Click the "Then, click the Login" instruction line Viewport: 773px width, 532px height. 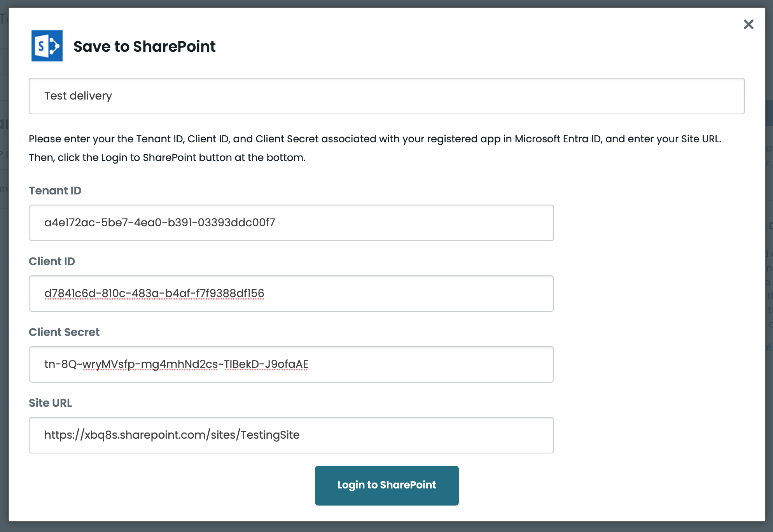[x=167, y=157]
